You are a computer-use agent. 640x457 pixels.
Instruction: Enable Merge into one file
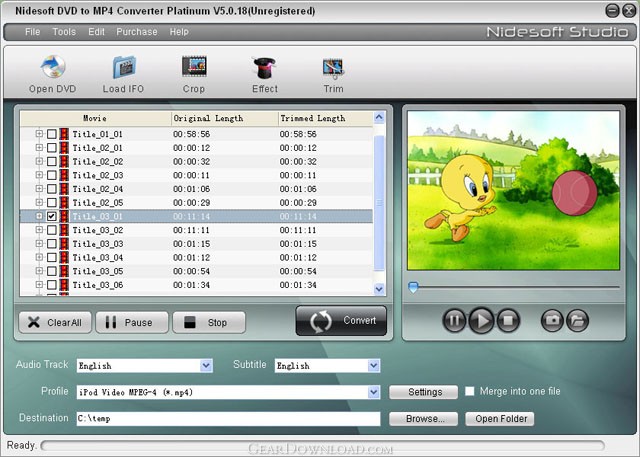[470, 391]
